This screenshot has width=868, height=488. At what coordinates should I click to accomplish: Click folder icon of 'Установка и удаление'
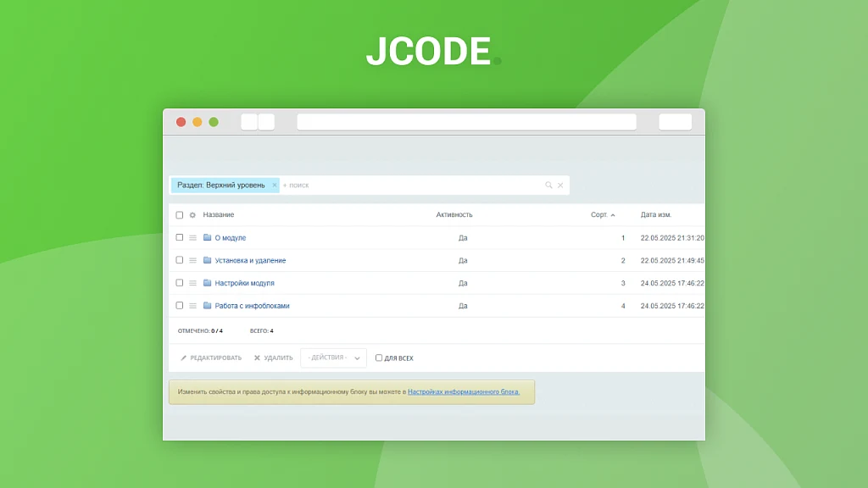[207, 260]
